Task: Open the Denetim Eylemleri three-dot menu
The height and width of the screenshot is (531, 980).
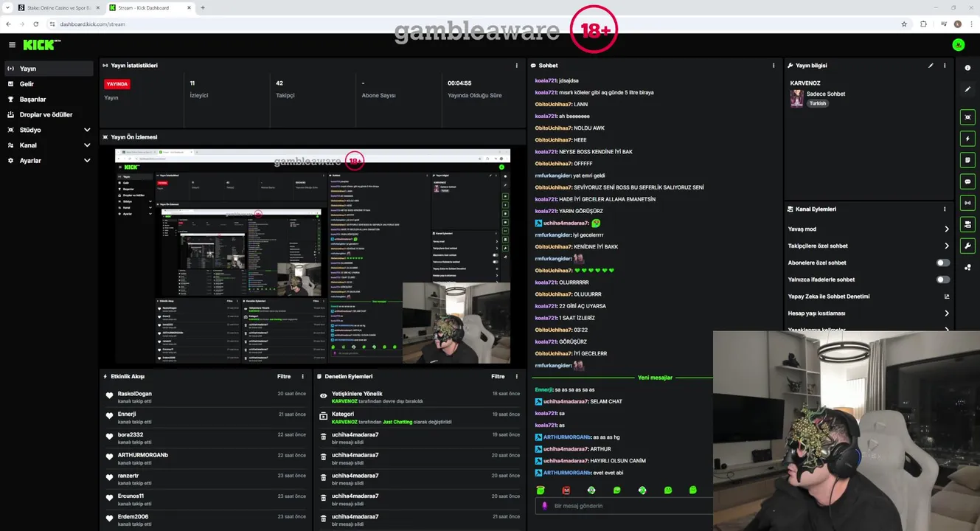Action: (516, 377)
